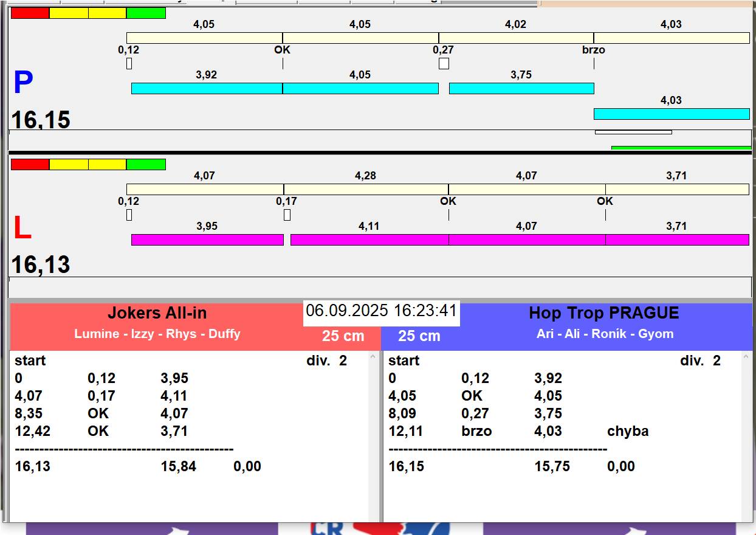Select the cyan 3,92 run bar
This screenshot has height=535, width=756.
(207, 88)
